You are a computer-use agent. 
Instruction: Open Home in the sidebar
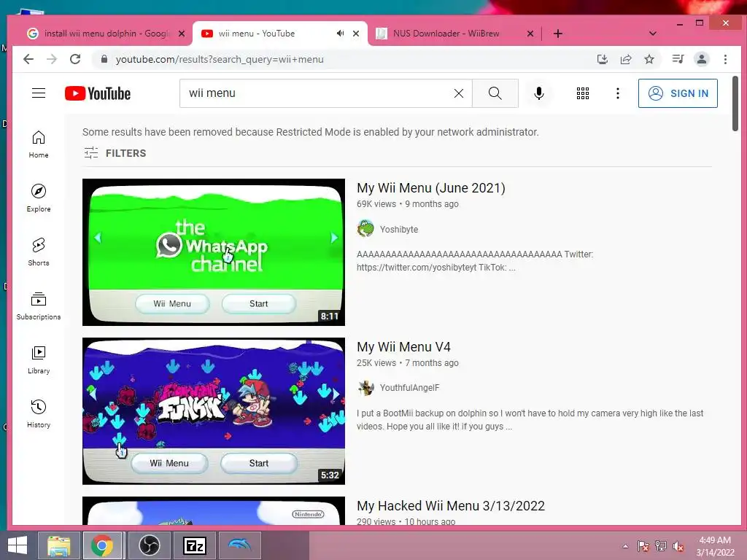coord(39,144)
